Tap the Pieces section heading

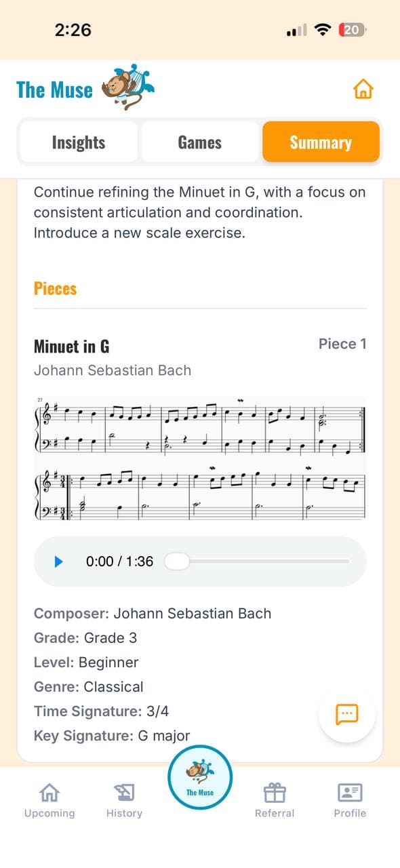tap(55, 288)
